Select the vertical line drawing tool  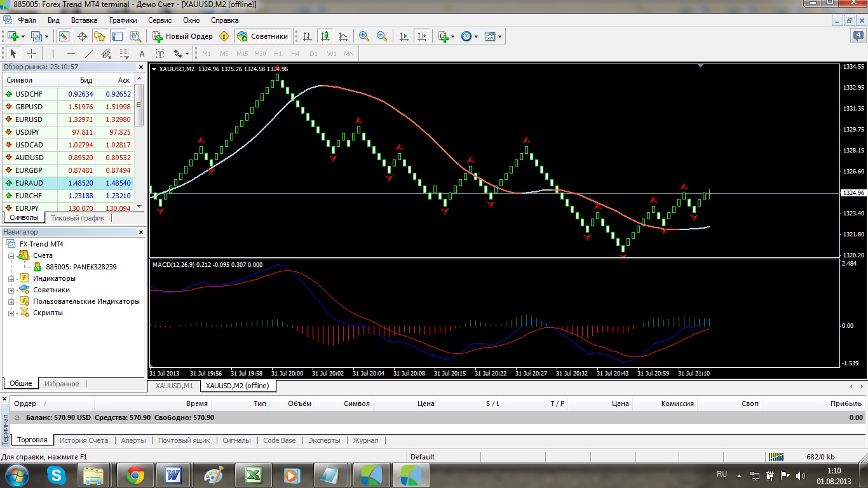pos(53,54)
